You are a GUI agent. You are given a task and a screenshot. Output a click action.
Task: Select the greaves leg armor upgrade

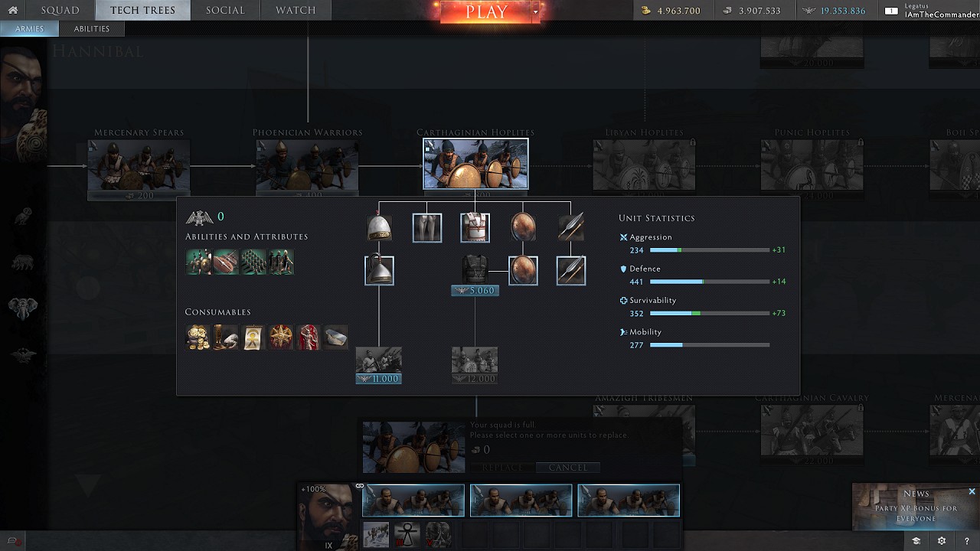pyautogui.click(x=427, y=228)
